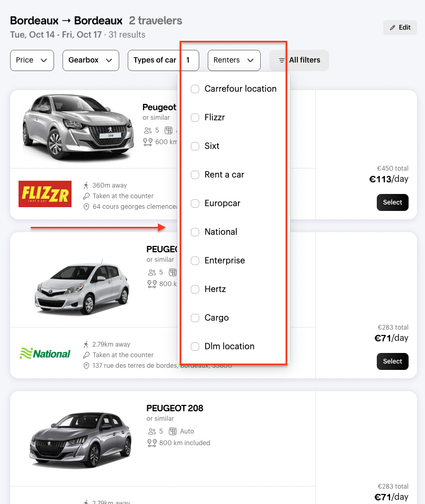
Task: Click the green National logo
Action: click(x=45, y=353)
